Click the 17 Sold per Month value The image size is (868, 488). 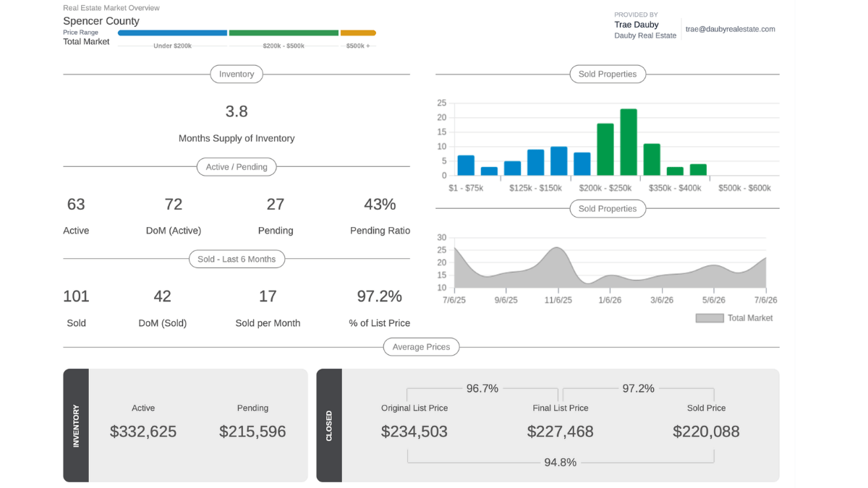click(x=268, y=296)
